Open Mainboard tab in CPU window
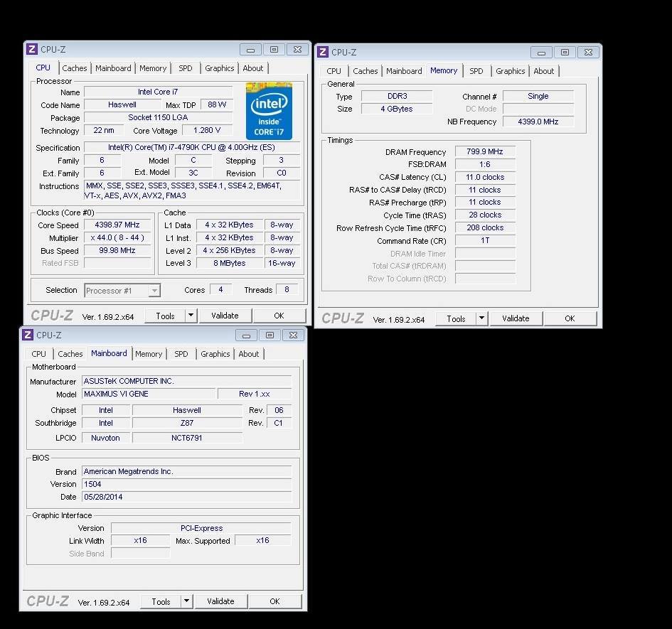672x629 pixels. (113, 68)
